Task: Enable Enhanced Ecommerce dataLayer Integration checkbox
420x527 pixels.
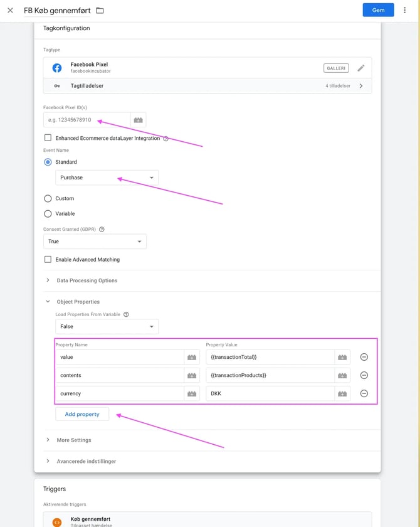Action: tap(48, 138)
